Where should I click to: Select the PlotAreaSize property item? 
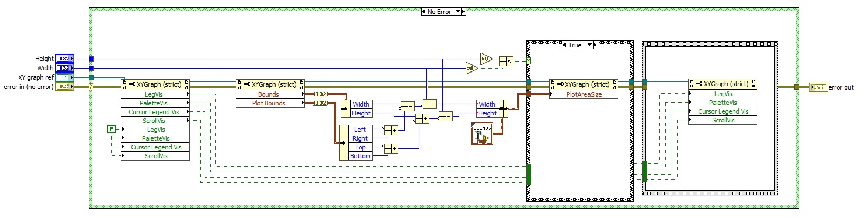pos(584,94)
